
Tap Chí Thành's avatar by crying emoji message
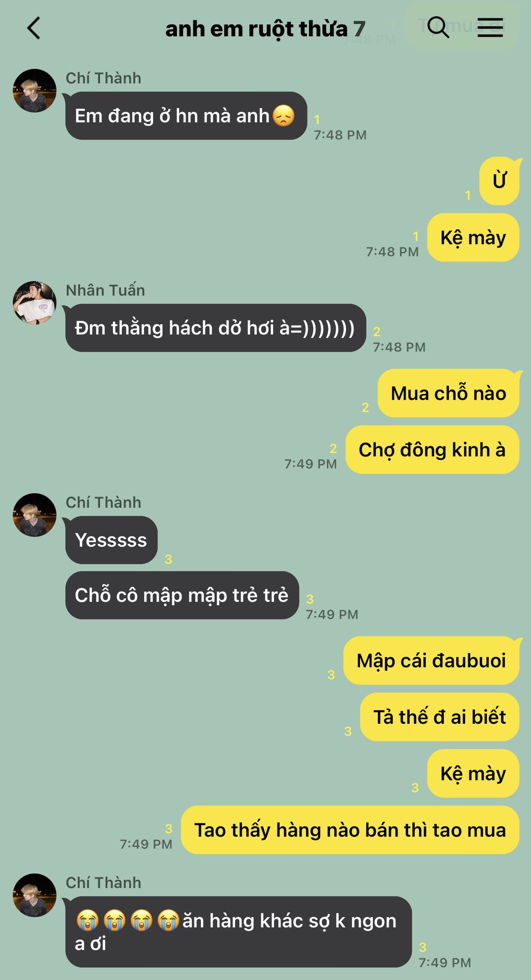pos(35,895)
